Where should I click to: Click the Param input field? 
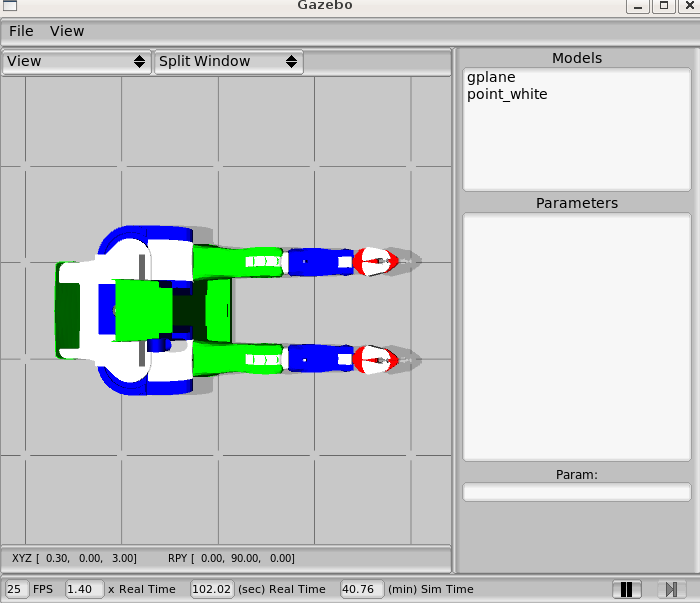tap(576, 492)
